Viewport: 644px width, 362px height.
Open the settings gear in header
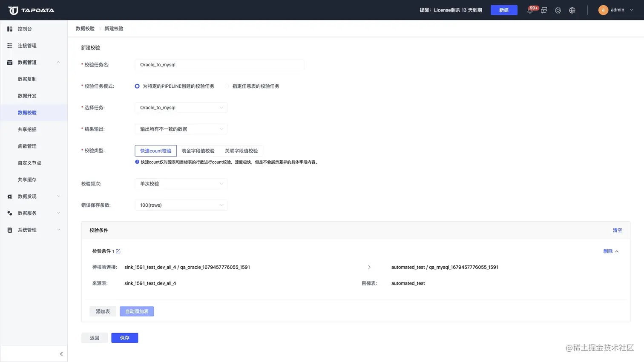558,11
